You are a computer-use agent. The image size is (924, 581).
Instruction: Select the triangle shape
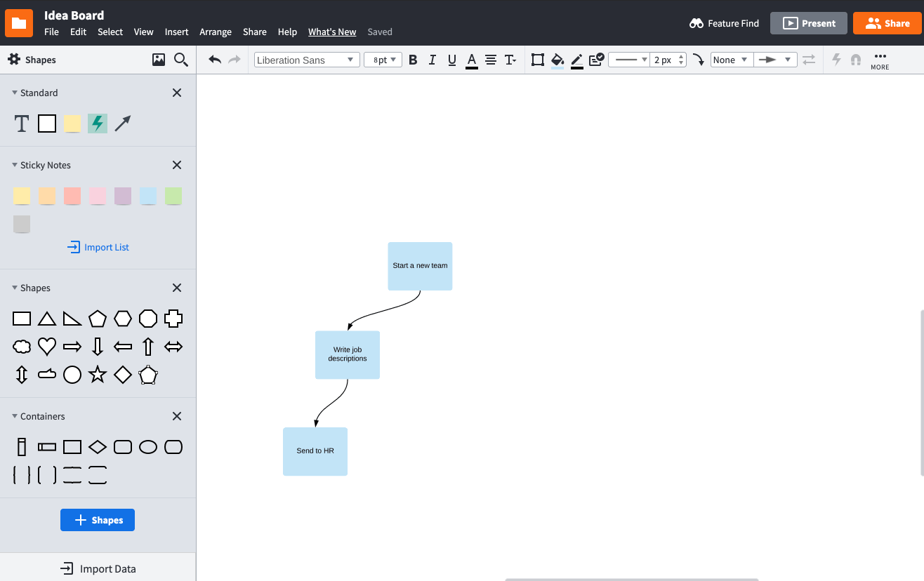point(47,319)
